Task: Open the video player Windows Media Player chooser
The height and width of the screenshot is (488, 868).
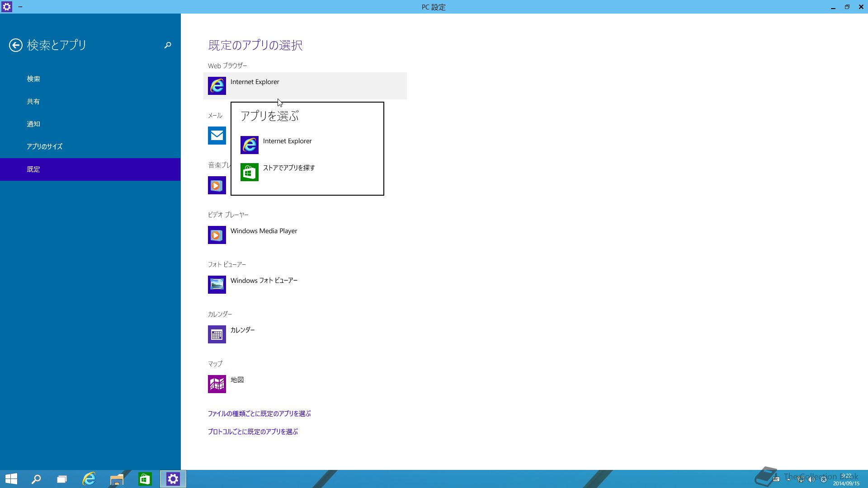Action: [x=264, y=231]
